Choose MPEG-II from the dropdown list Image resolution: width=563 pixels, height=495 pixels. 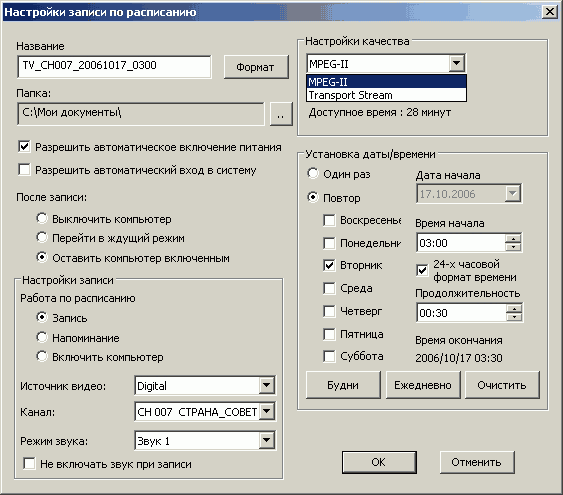coord(387,82)
